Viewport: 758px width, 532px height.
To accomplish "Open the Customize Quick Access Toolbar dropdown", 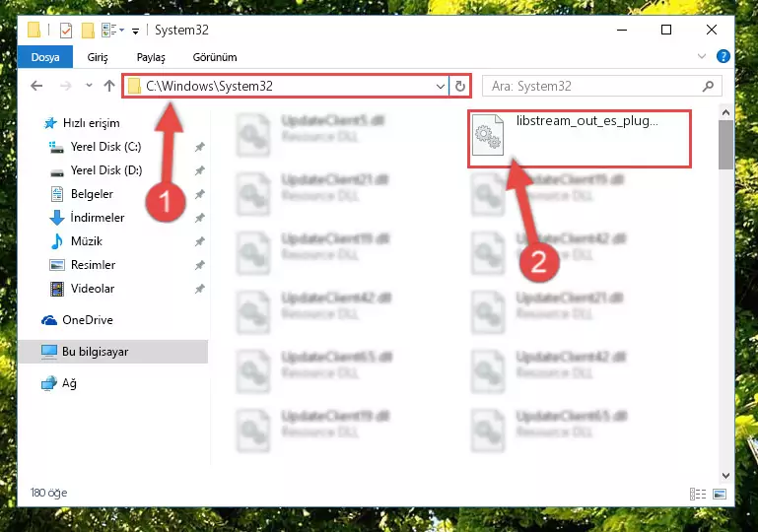I will (x=135, y=32).
